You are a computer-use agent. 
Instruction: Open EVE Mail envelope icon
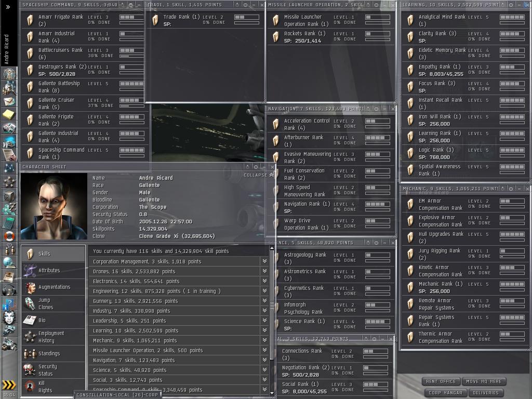pyautogui.click(x=9, y=101)
